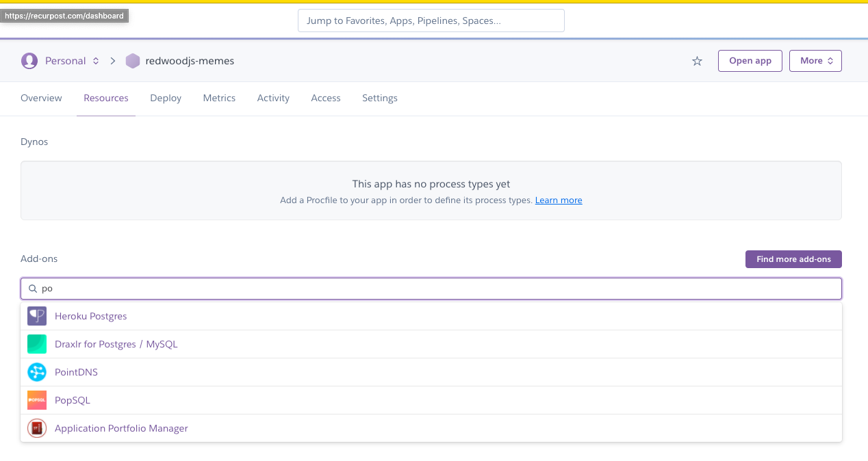The image size is (868, 461).
Task: Focus the add-ons search field
Action: pyautogui.click(x=438, y=289)
